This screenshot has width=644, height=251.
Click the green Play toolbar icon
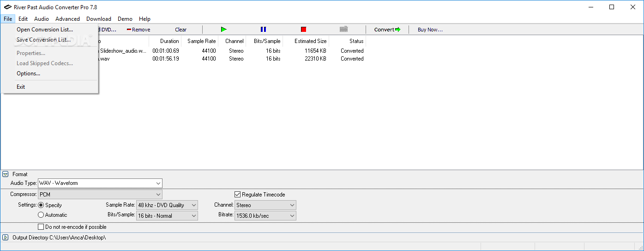click(x=224, y=30)
